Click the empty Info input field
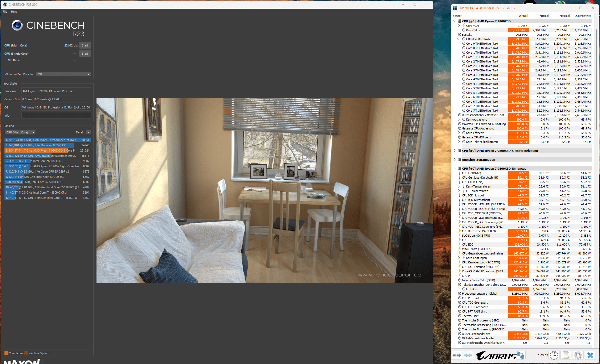Viewport: 600px width, 364px height. (56, 116)
